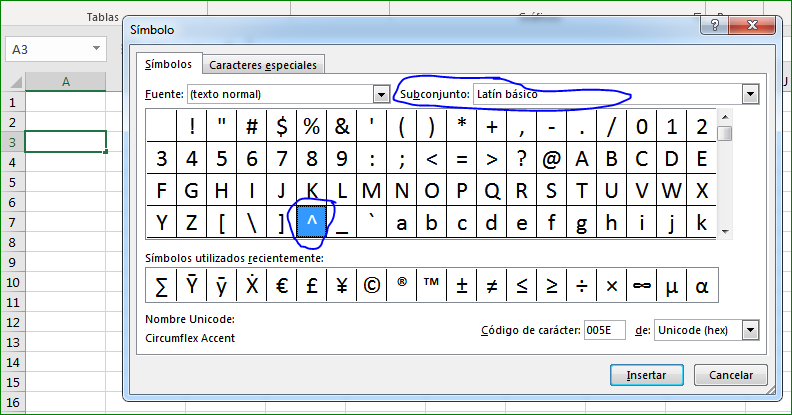
Task: Pick the euro € recent symbol
Action: point(282,285)
